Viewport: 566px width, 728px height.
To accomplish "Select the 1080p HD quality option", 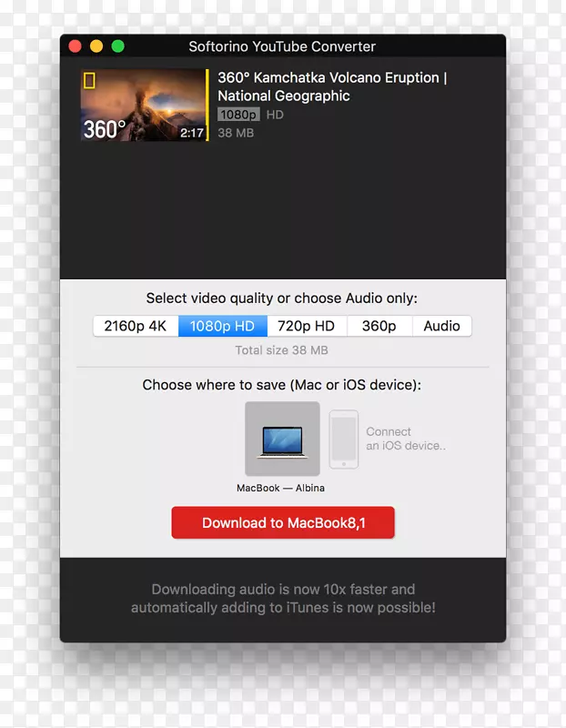I will [x=223, y=326].
